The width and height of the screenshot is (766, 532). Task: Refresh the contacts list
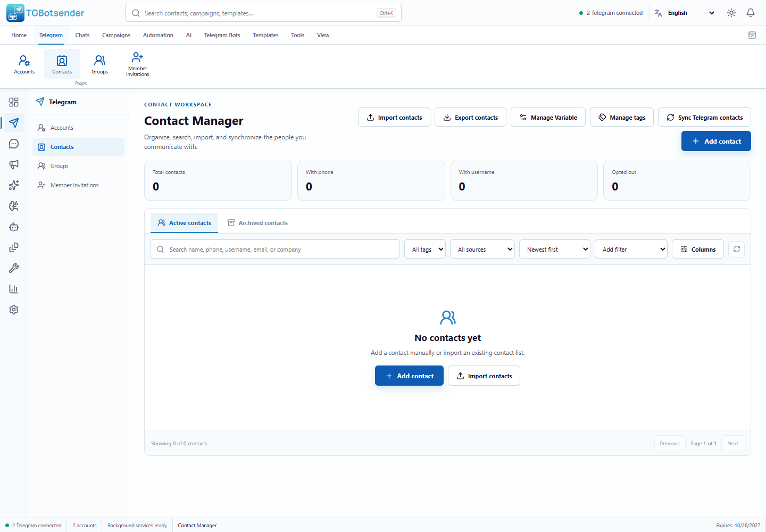click(x=737, y=249)
